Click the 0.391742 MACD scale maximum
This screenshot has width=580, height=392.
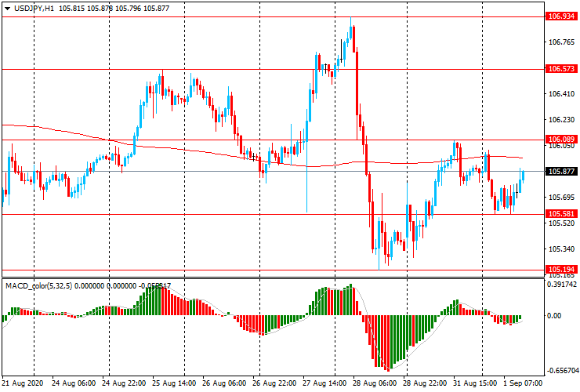pyautogui.click(x=562, y=285)
